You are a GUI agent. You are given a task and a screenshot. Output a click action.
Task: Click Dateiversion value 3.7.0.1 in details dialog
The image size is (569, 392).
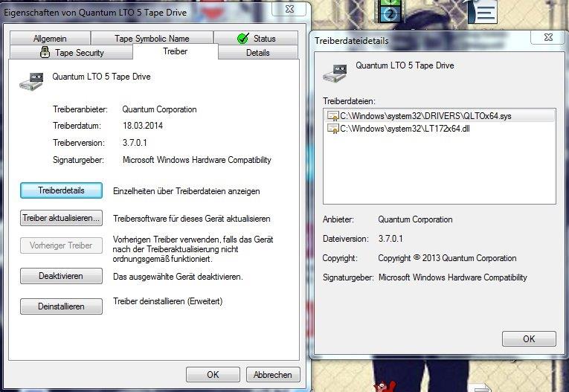[390, 239]
